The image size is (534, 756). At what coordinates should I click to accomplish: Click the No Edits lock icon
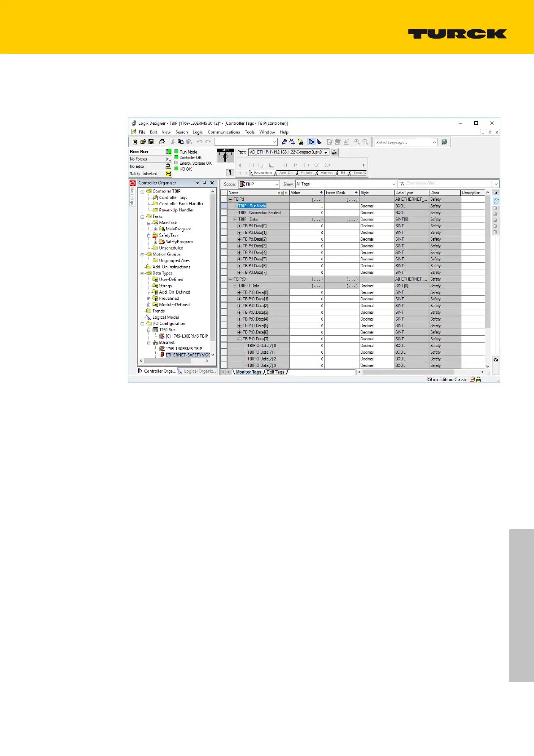(168, 166)
